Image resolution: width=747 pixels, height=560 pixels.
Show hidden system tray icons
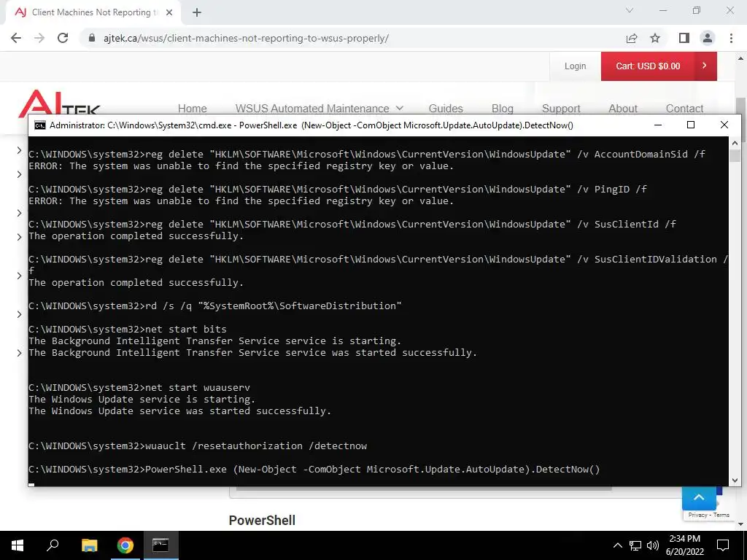point(617,545)
